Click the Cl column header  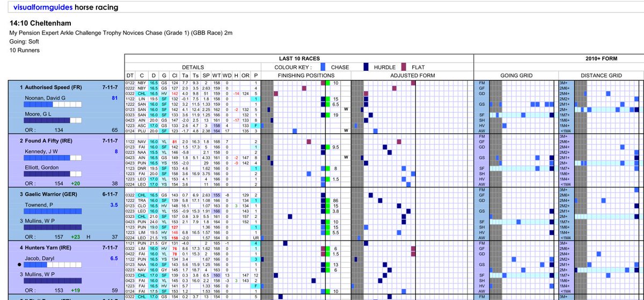click(174, 76)
